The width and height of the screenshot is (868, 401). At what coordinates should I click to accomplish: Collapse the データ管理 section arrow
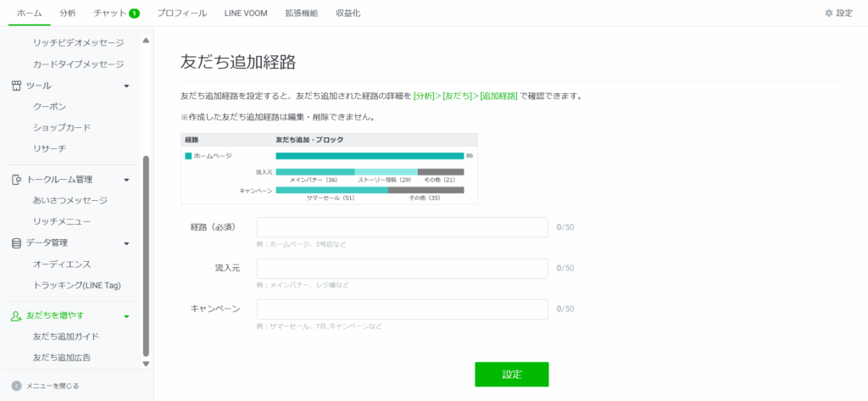tap(126, 243)
